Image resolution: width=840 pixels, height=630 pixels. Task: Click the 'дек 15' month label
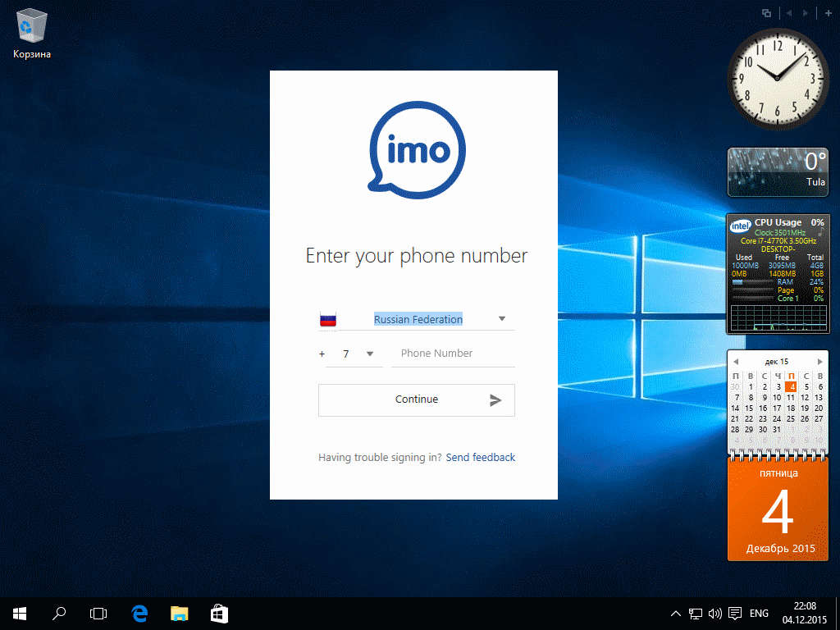tap(777, 362)
